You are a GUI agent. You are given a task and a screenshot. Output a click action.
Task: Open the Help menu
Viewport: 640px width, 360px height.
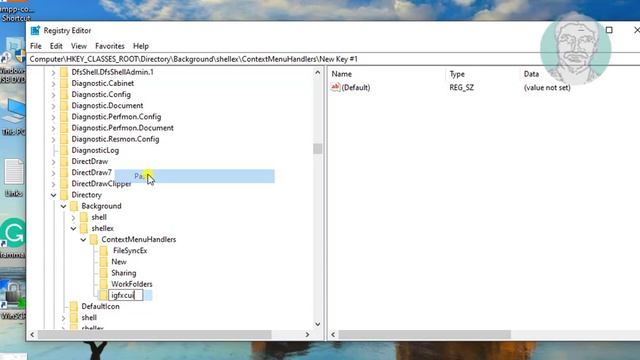click(x=141, y=46)
